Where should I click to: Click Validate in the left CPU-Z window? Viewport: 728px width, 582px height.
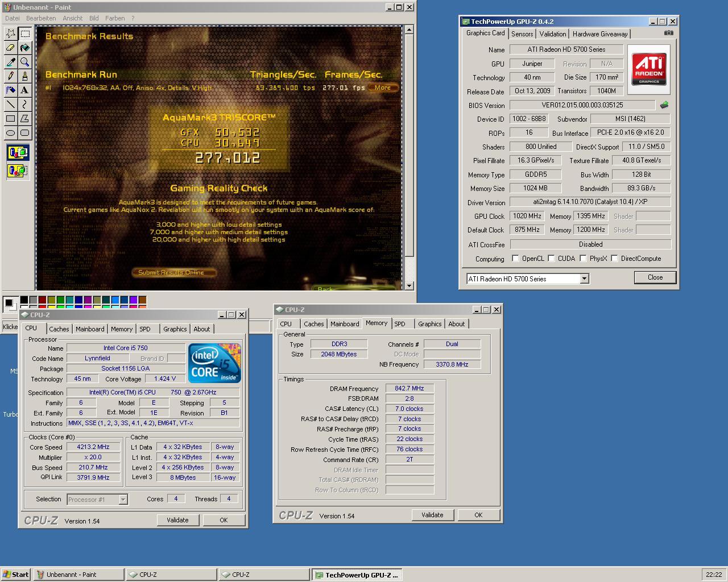pyautogui.click(x=177, y=520)
